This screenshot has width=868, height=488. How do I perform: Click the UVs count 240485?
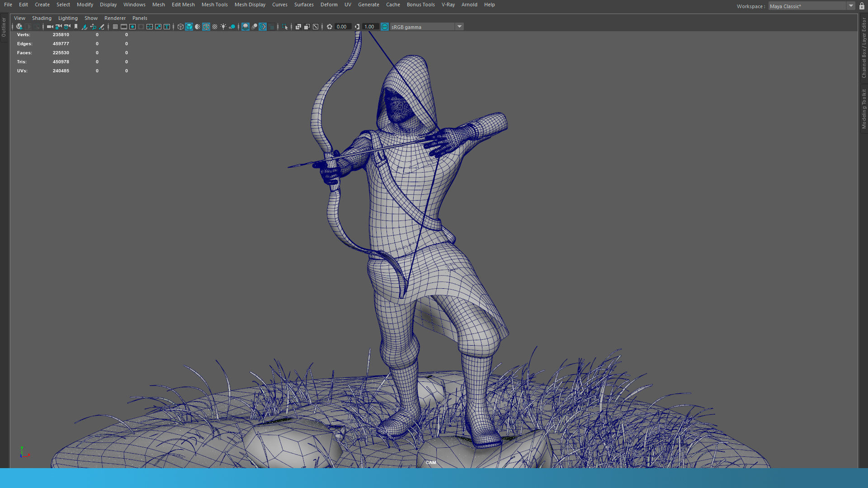tap(61, 71)
